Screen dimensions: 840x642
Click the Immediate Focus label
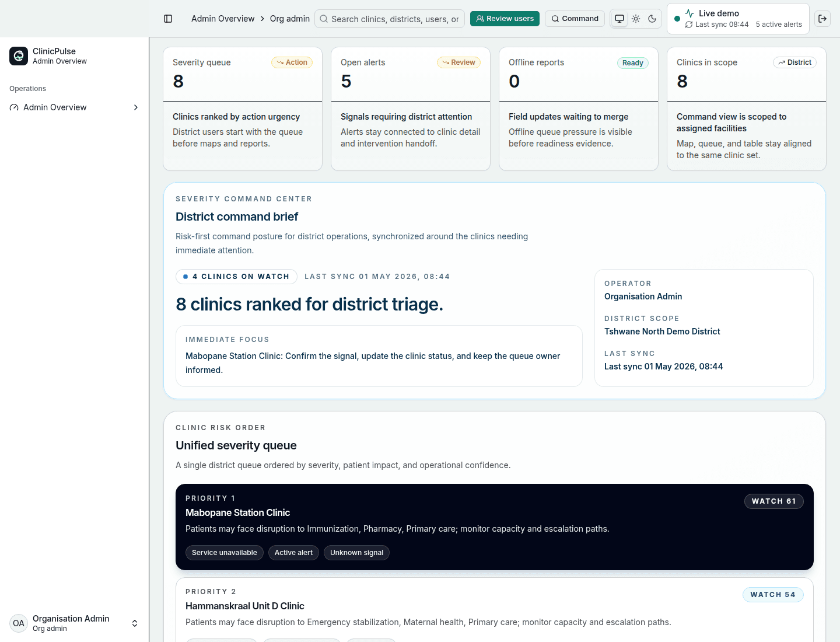pos(228,340)
